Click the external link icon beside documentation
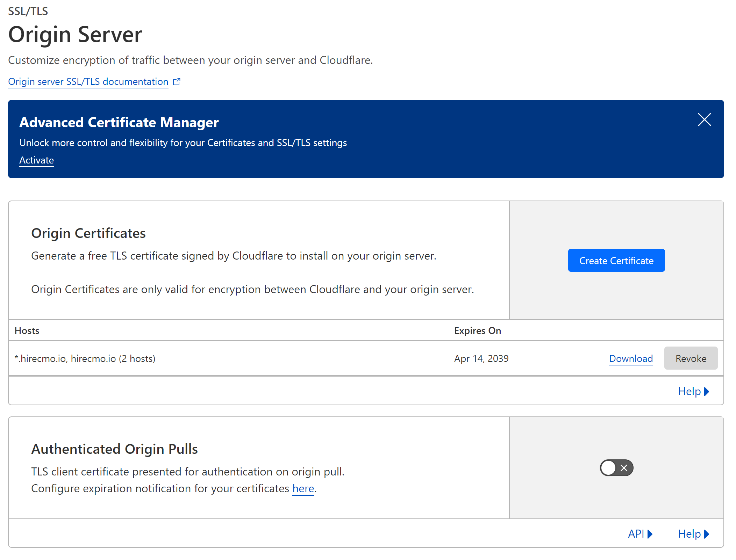This screenshot has height=560, width=736. tap(177, 82)
